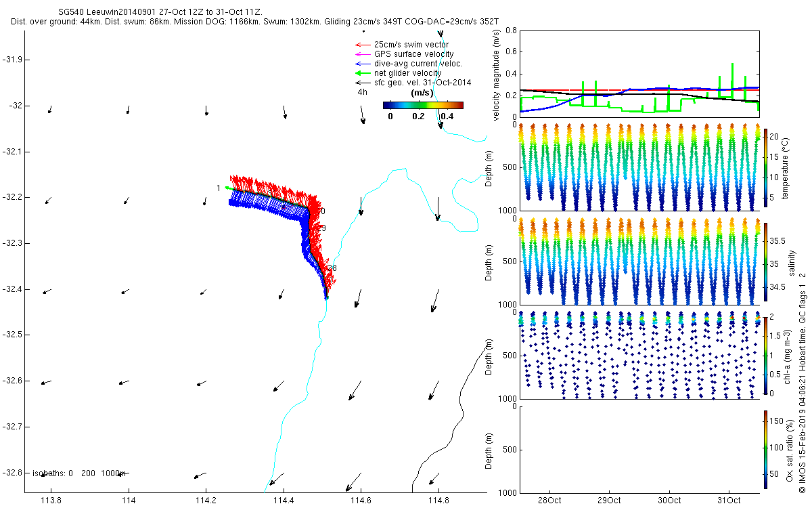Click the temperature (°C) colorbar
This screenshot has height=508, width=812.
(x=766, y=167)
